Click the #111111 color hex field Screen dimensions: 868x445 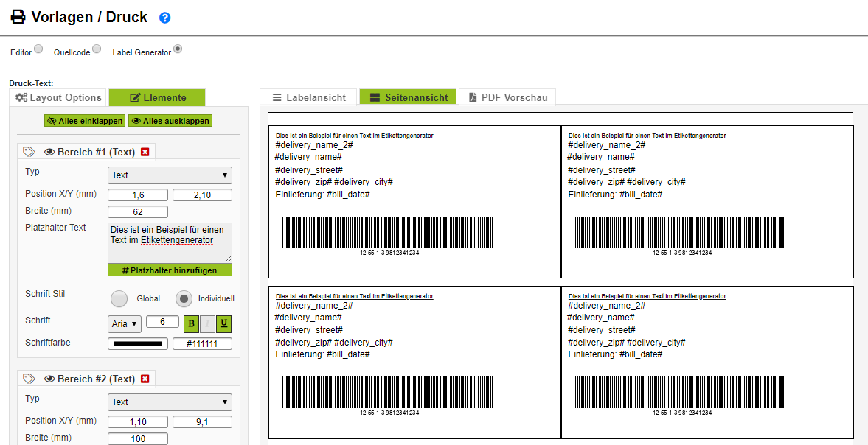(x=202, y=344)
